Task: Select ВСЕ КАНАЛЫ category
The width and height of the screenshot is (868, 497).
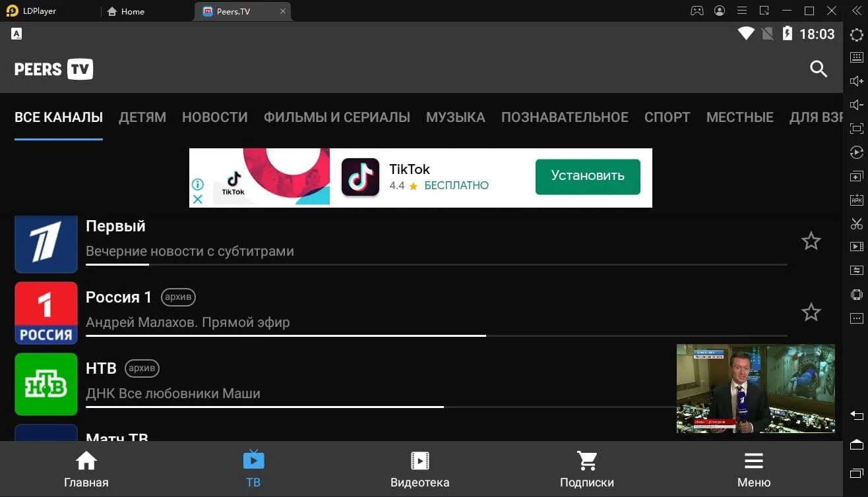Action: [x=59, y=117]
